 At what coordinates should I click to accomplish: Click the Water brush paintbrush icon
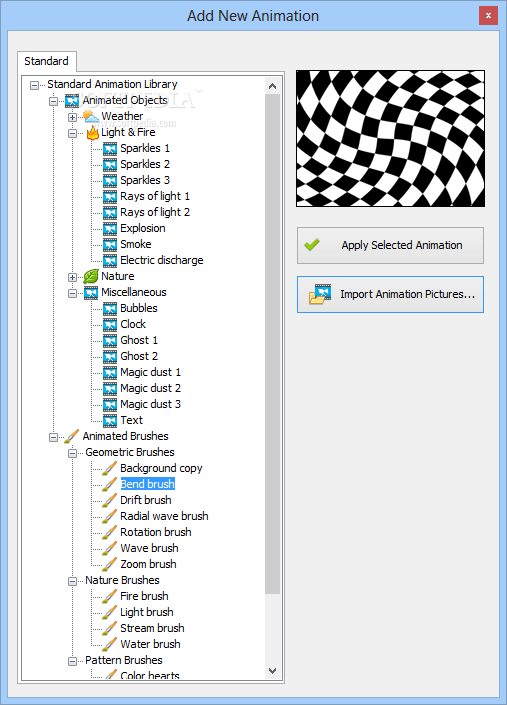click(x=110, y=644)
